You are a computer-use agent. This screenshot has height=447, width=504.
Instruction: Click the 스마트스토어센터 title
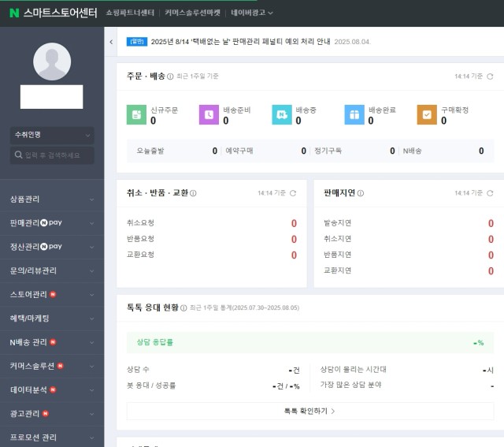(x=60, y=13)
